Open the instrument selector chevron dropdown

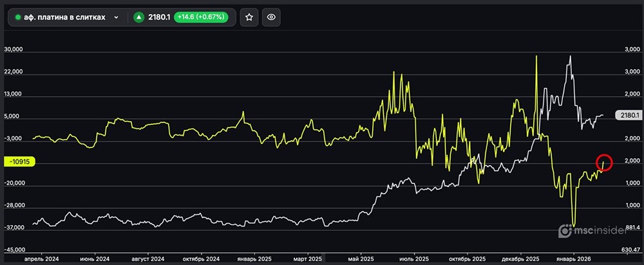pos(116,17)
